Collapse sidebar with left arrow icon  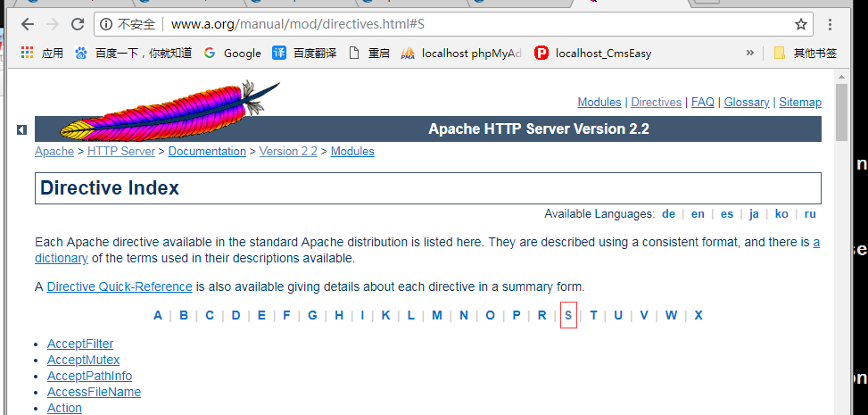click(x=21, y=129)
